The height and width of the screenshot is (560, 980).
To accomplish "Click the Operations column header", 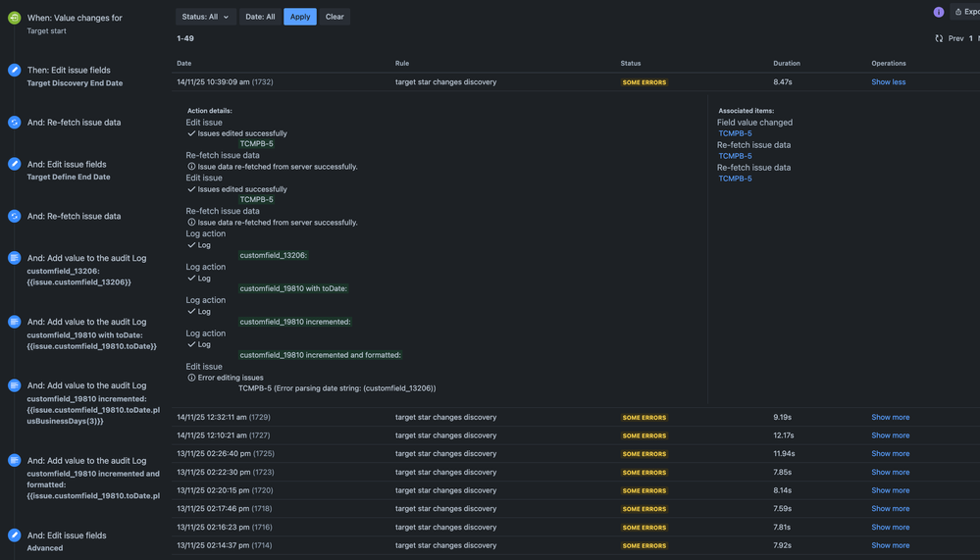I will click(888, 63).
